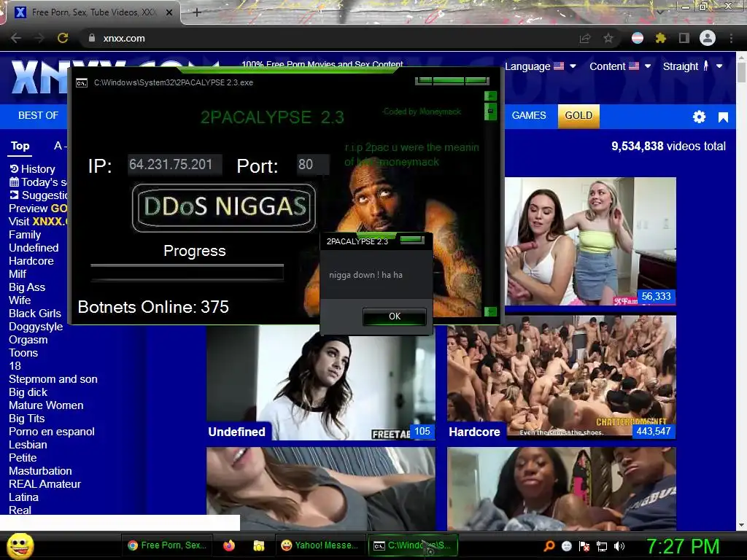747x560 pixels.
Task: Open the Petite category link
Action: point(23,458)
